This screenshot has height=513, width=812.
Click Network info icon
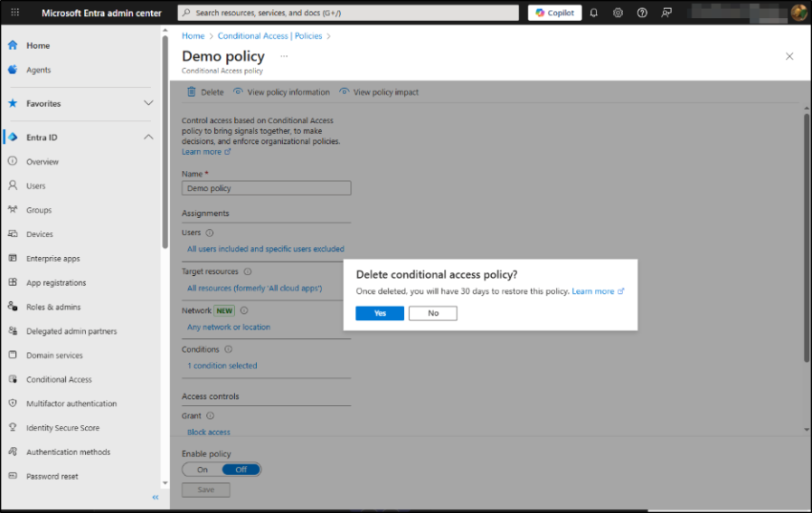[244, 310]
